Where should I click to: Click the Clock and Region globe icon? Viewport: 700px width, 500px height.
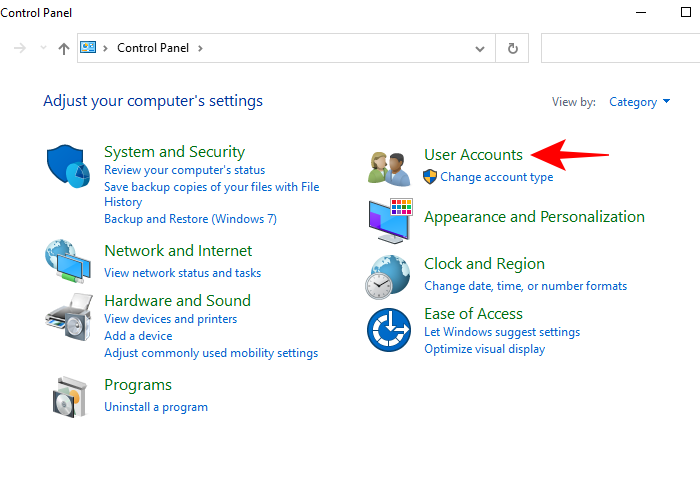pyautogui.click(x=389, y=276)
